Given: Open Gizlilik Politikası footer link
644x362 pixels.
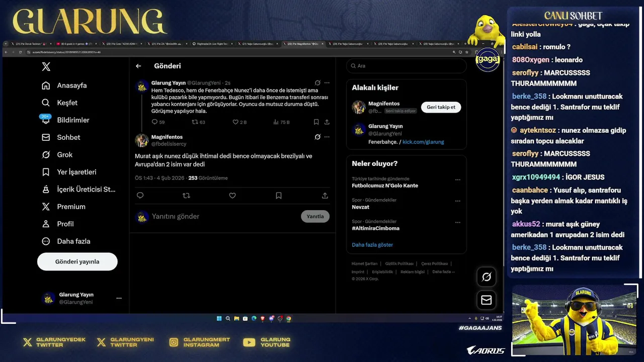Looking at the screenshot, I should point(399,263).
